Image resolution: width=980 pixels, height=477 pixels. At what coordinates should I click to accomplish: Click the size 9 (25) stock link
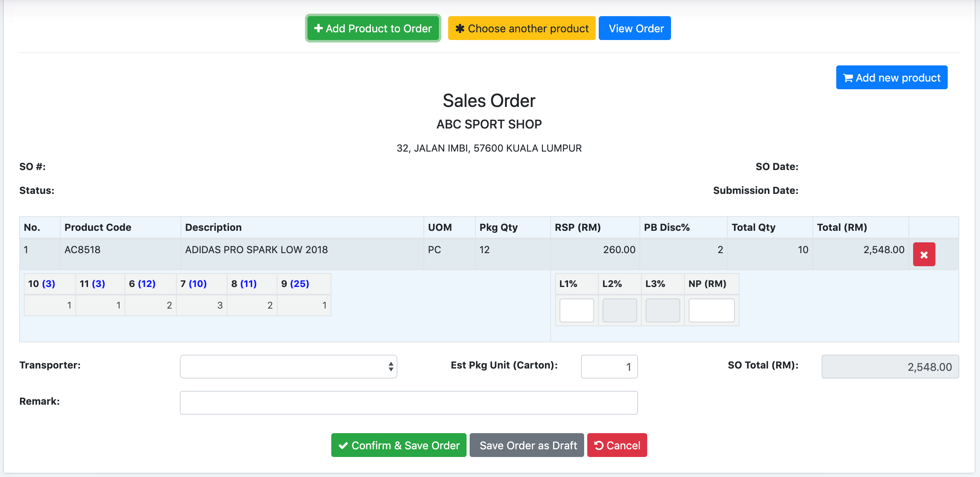click(299, 284)
